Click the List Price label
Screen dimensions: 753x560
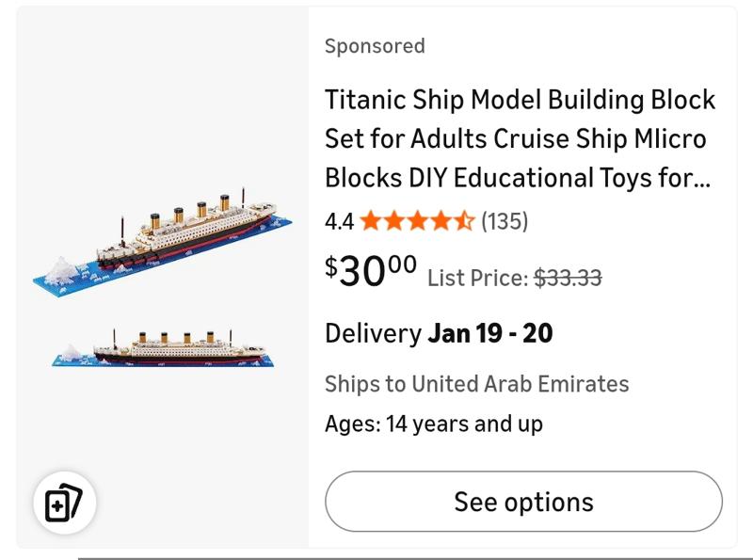pos(477,278)
